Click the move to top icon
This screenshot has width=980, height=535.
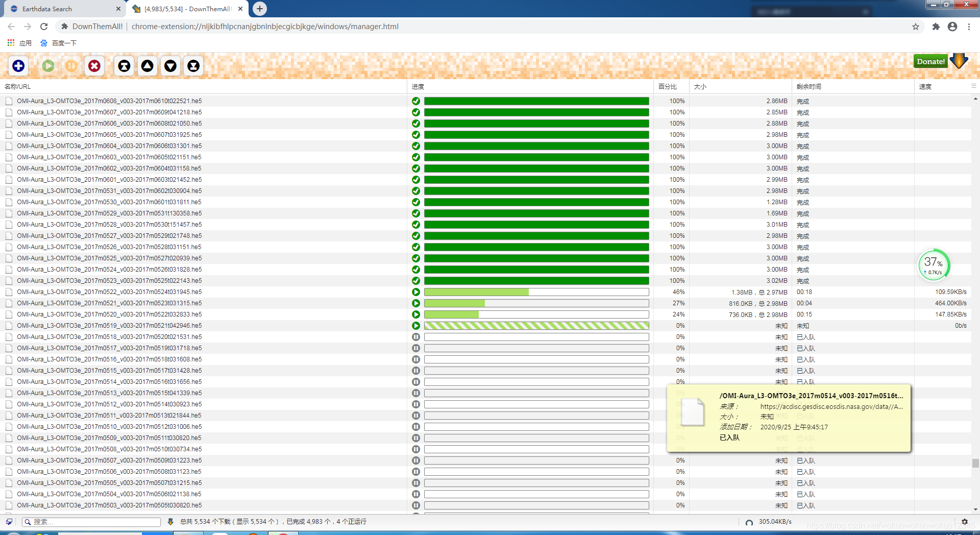[124, 66]
